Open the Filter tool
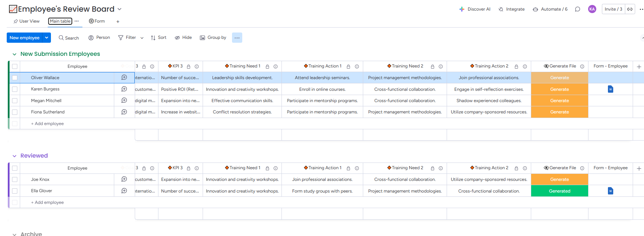Image resolution: width=644 pixels, height=236 pixels. (x=127, y=37)
